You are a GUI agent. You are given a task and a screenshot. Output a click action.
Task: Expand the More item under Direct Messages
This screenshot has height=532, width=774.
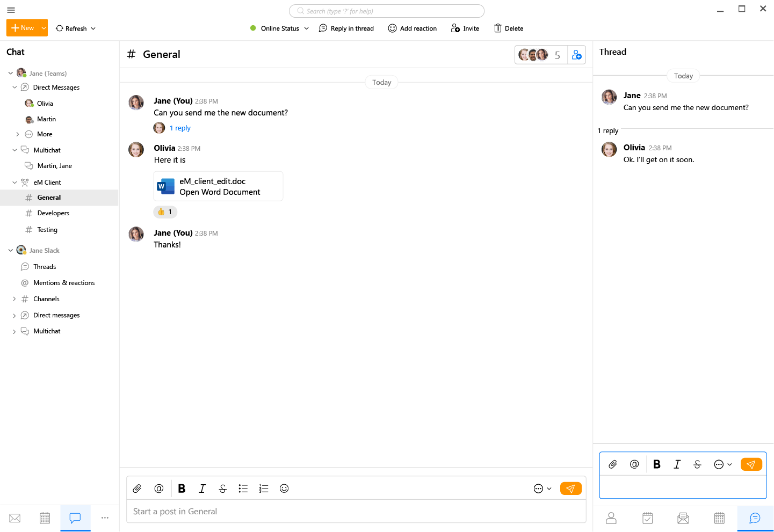[x=18, y=134]
